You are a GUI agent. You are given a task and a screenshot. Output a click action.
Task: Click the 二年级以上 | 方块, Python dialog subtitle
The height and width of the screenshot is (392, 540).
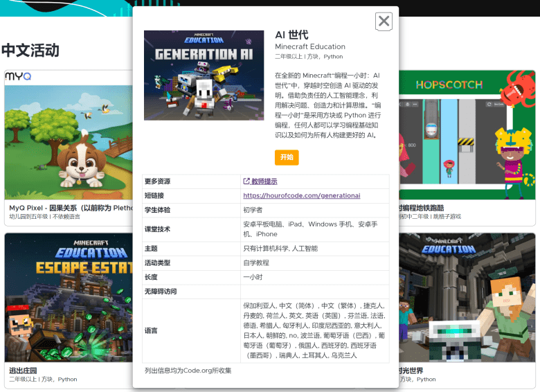click(x=309, y=57)
